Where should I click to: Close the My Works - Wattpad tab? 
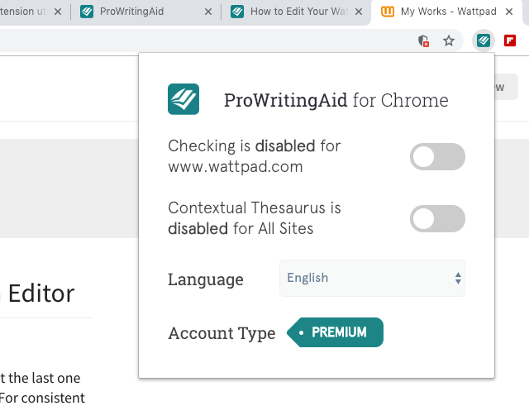pyautogui.click(x=509, y=12)
